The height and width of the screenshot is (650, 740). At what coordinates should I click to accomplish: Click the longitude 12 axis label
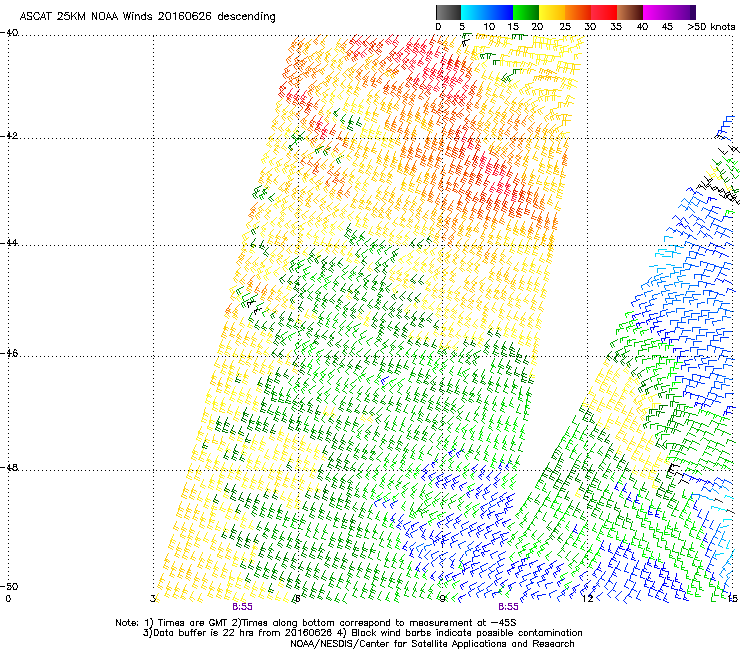click(x=587, y=599)
